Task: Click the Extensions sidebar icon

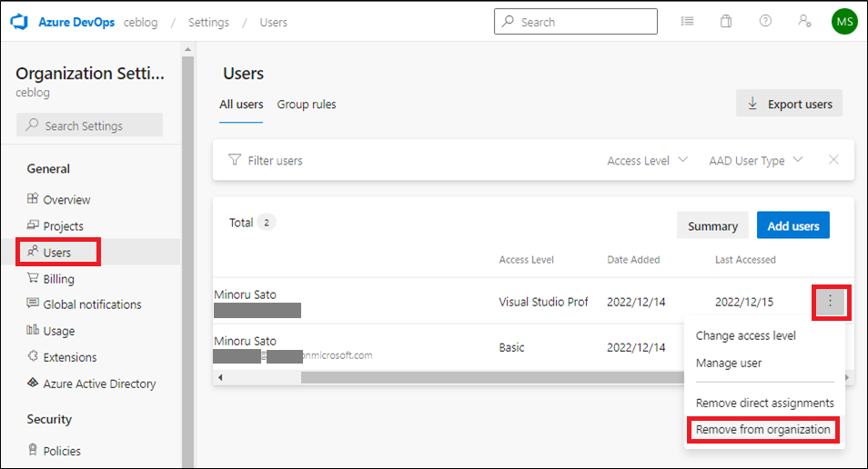Action: 33,356
